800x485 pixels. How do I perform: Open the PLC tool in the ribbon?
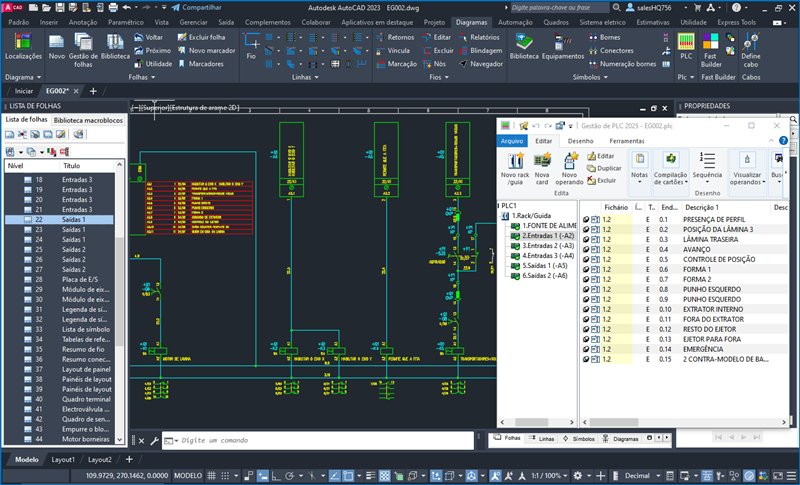[x=686, y=46]
